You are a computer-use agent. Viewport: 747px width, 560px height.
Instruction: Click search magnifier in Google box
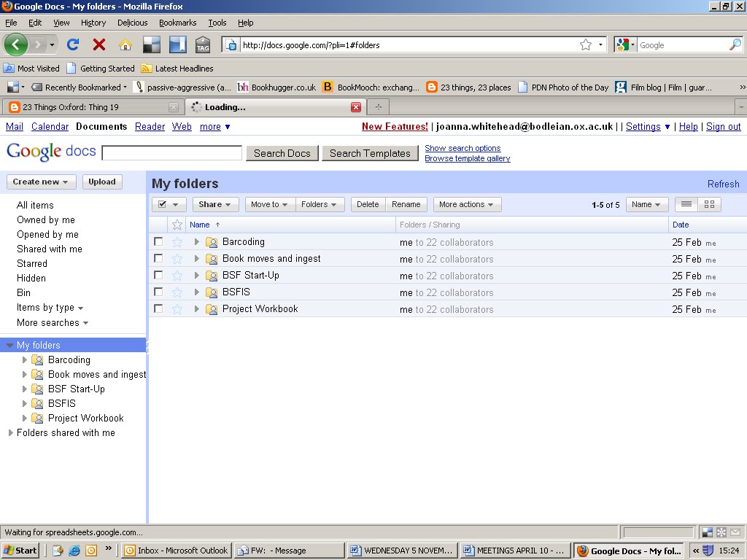point(735,44)
